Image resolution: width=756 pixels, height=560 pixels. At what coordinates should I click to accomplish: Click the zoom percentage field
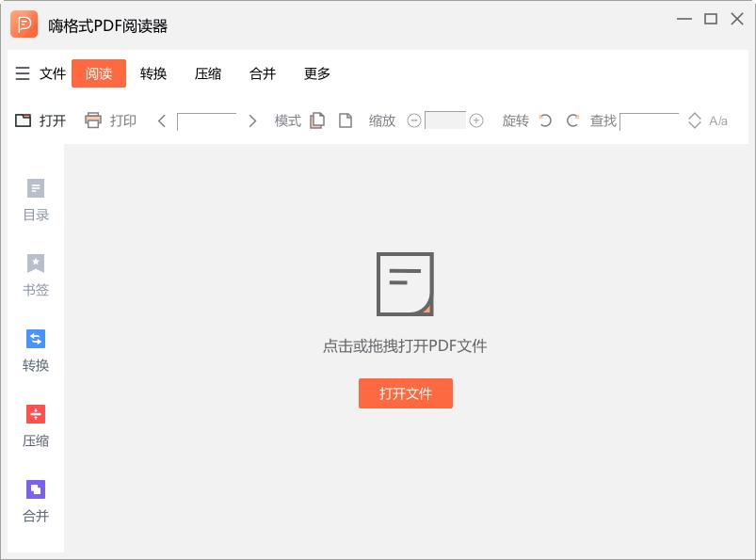click(445, 120)
